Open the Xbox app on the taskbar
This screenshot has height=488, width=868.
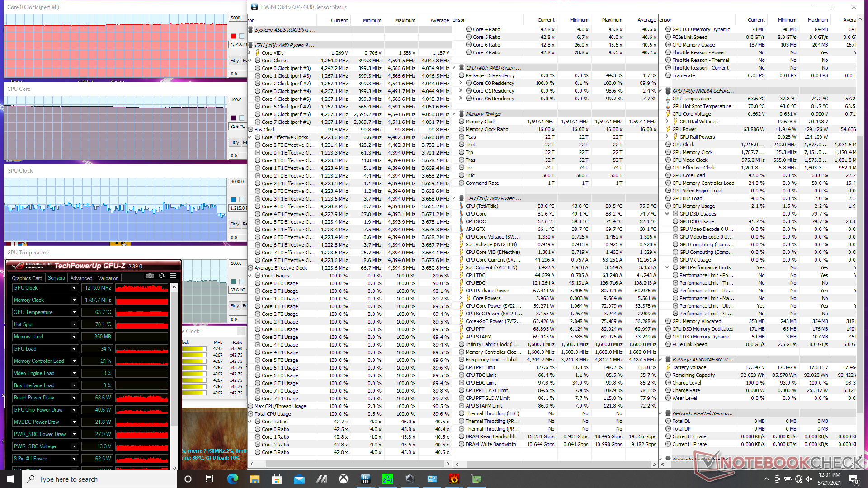[344, 479]
